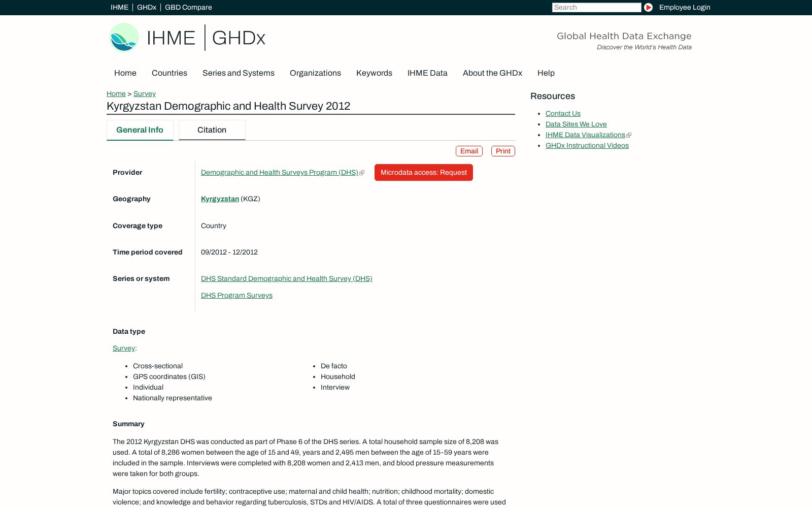The height and width of the screenshot is (508, 812).
Task: Click the Email button
Action: tap(469, 151)
